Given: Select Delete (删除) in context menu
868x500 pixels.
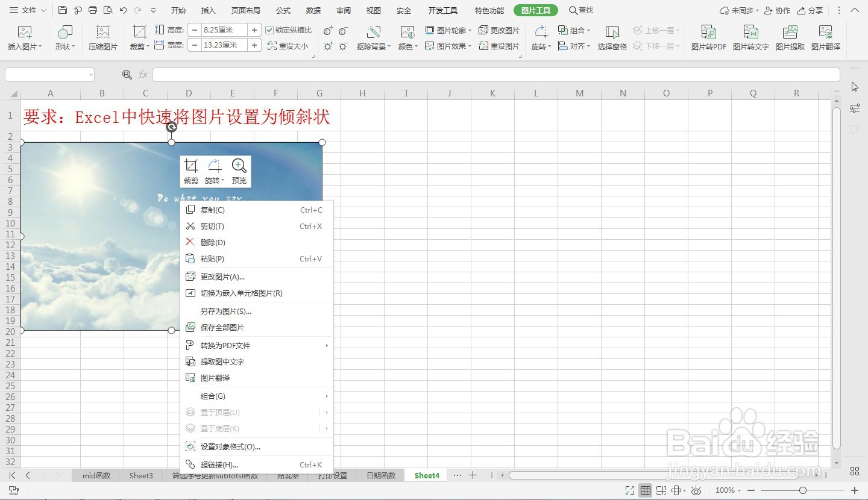Looking at the screenshot, I should [257, 242].
